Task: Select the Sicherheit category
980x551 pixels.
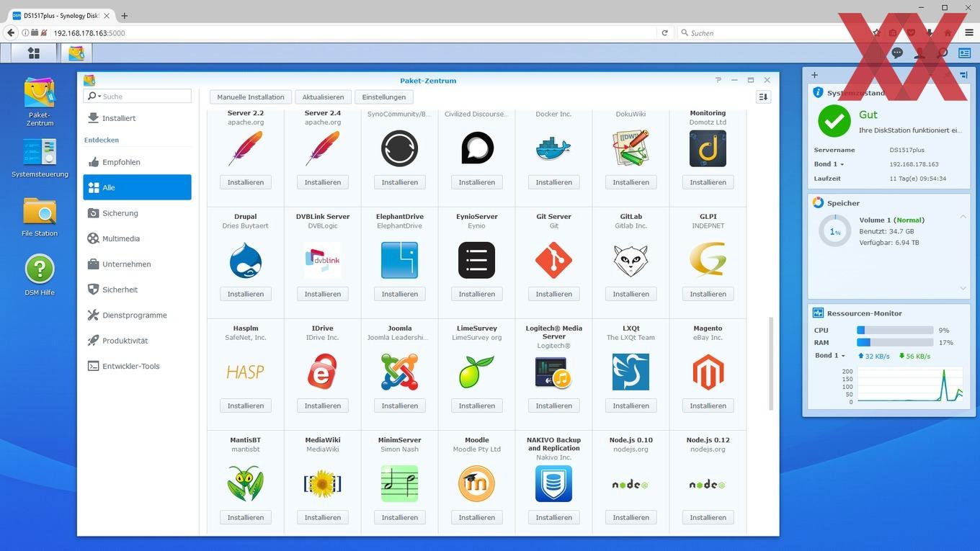Action: 138,290
